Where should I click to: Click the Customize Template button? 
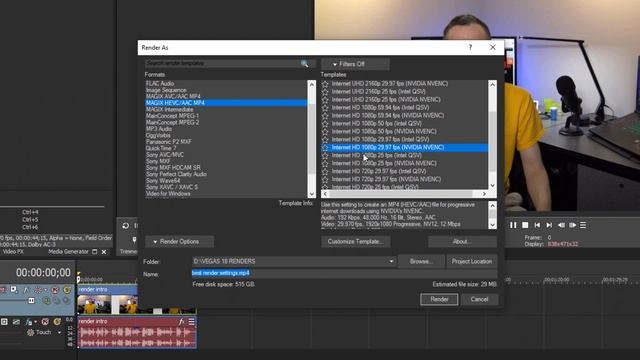click(x=355, y=242)
